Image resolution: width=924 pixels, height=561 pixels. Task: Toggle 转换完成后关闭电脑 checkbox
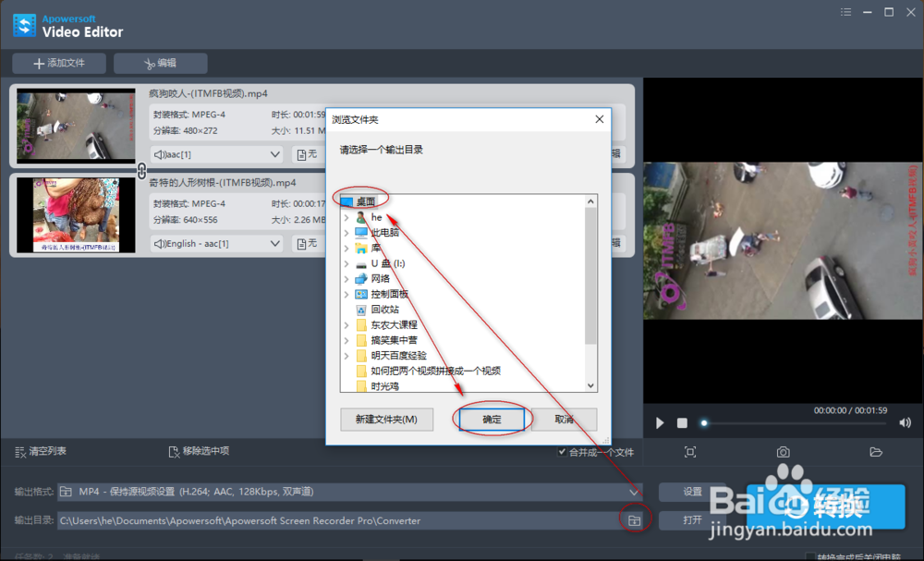tap(810, 557)
